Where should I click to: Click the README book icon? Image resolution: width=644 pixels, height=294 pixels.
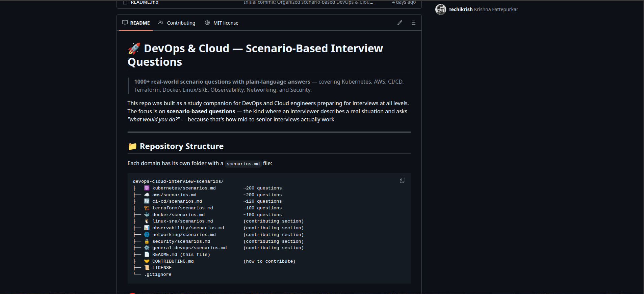tap(125, 23)
